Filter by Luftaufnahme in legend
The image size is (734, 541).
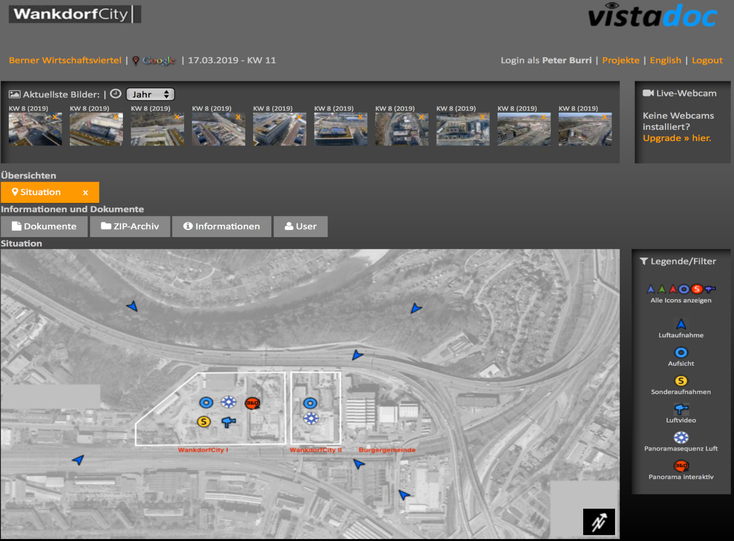(x=681, y=328)
